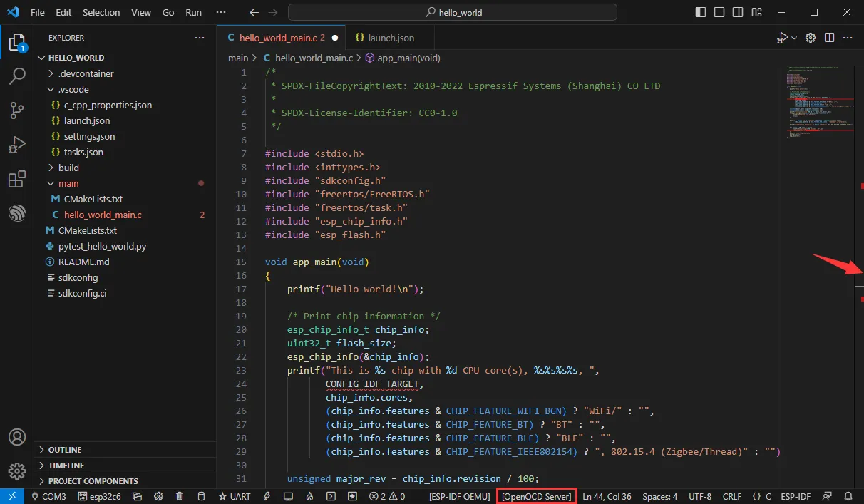The width and height of the screenshot is (864, 504).
Task: Expand the OUTLINE section
Action: click(x=65, y=450)
